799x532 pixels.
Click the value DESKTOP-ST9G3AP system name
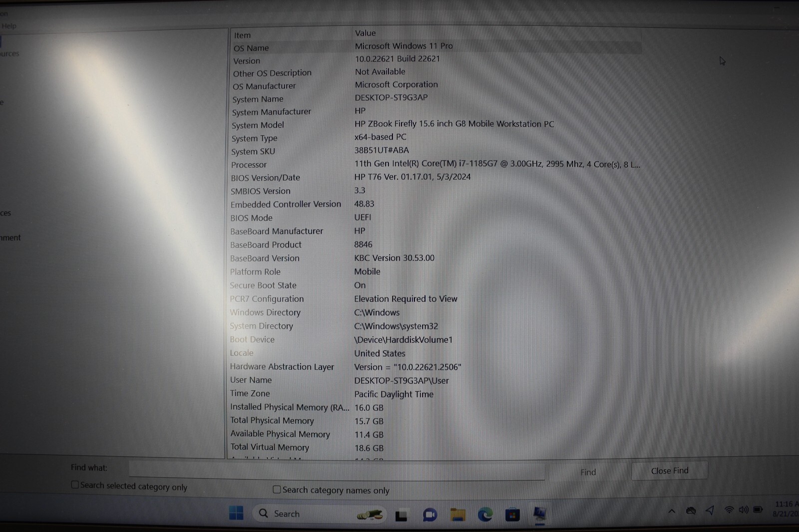[x=391, y=98]
